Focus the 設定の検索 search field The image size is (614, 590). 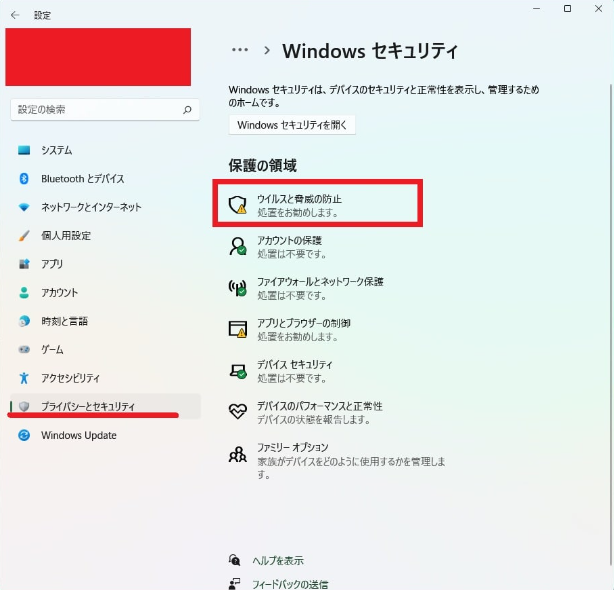tap(105, 110)
